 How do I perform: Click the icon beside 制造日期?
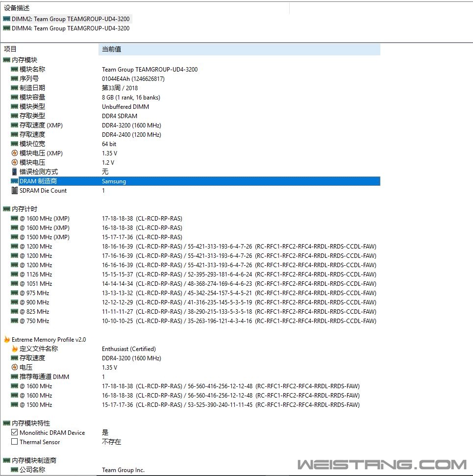pyautogui.click(x=14, y=88)
